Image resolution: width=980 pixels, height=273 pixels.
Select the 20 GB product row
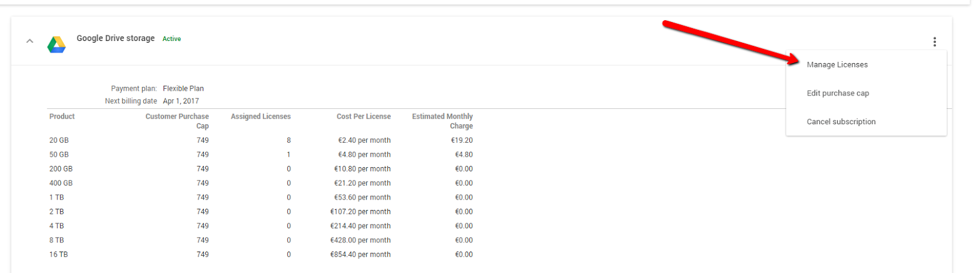pos(261,140)
